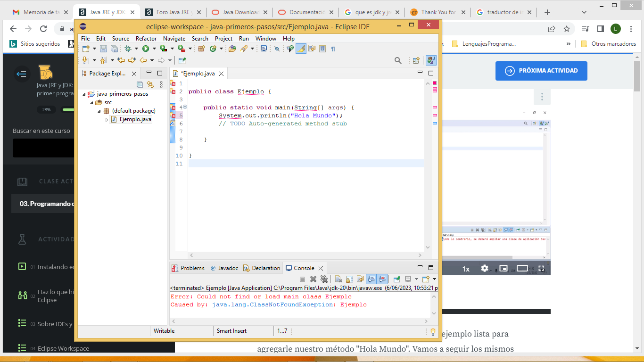
Task: Open the External Tools dropdown arrow
Action: 190,49
